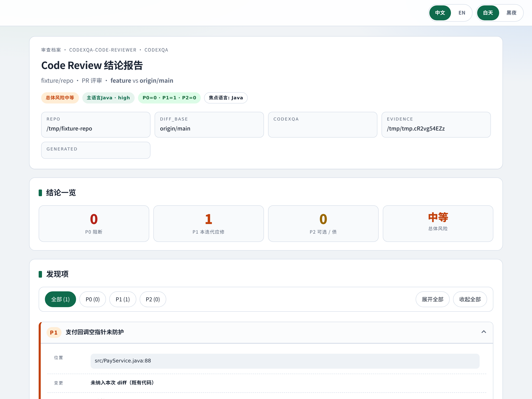Click the 结论一览 section heading

[x=61, y=193]
